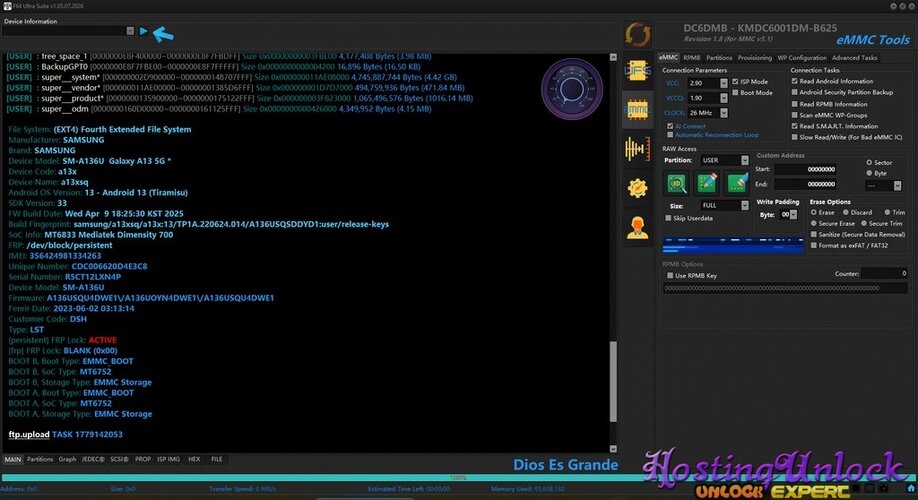Choose the Trim radio option
The height and width of the screenshot is (500, 918).
[x=888, y=213]
